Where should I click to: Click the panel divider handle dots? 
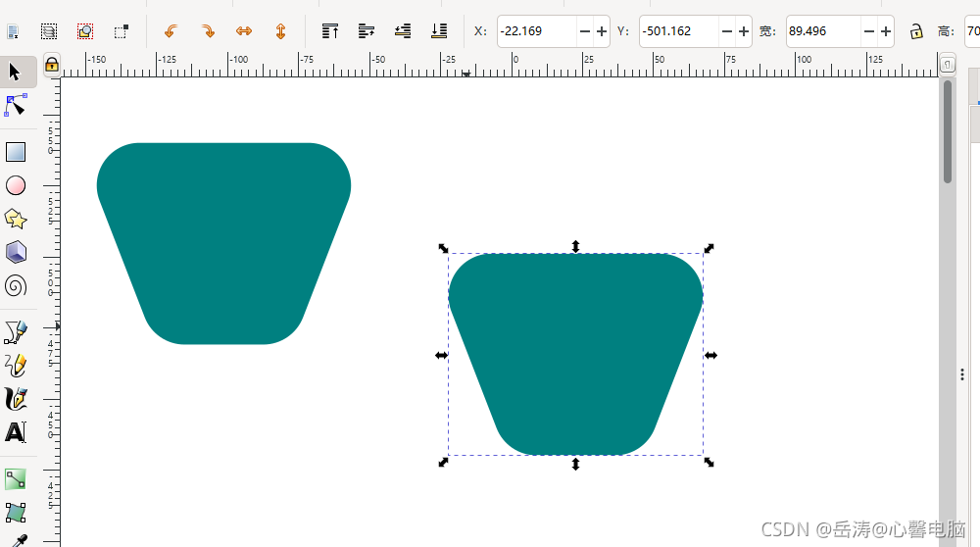[962, 373]
